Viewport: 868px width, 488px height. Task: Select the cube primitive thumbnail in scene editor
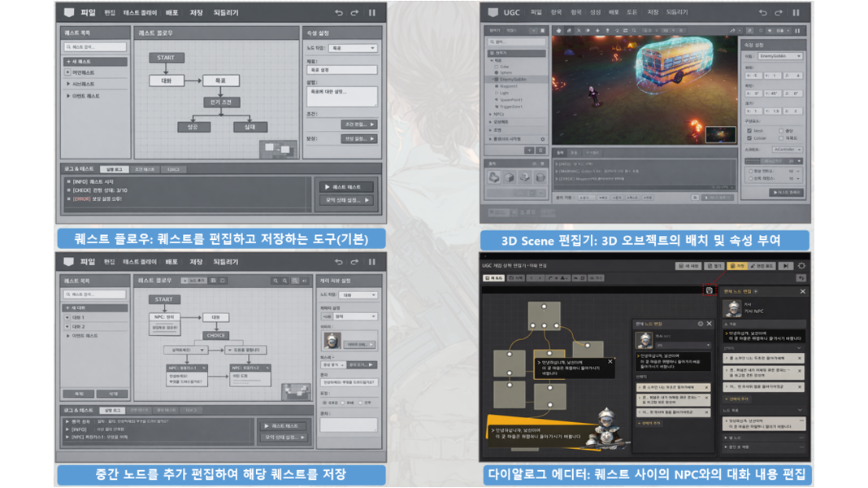coord(509,177)
